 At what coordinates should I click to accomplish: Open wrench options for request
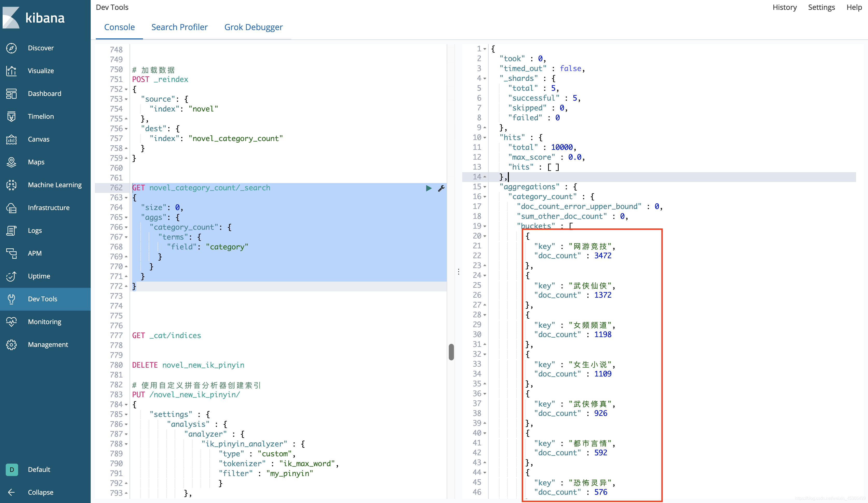pyautogui.click(x=441, y=188)
